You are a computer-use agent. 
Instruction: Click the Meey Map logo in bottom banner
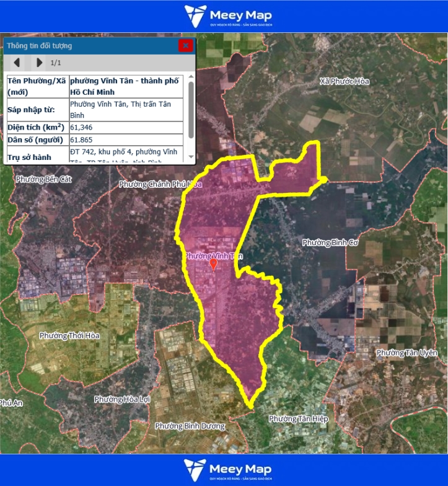[228, 471]
